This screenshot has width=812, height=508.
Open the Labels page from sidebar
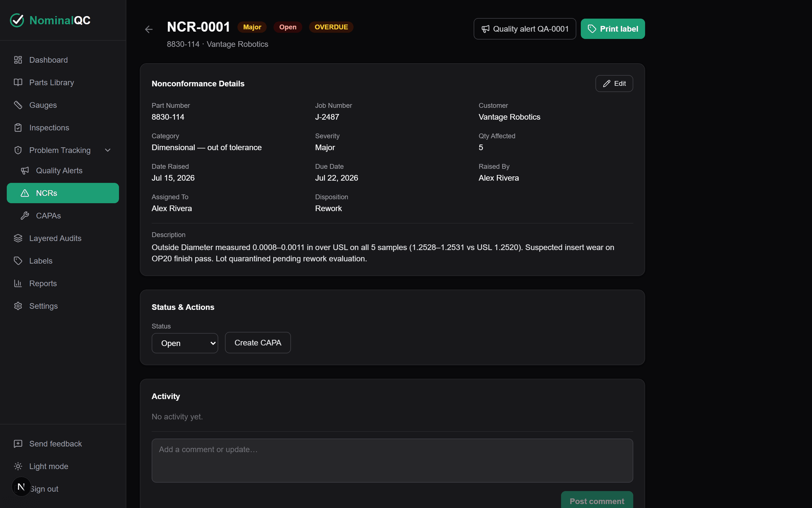tap(63, 261)
